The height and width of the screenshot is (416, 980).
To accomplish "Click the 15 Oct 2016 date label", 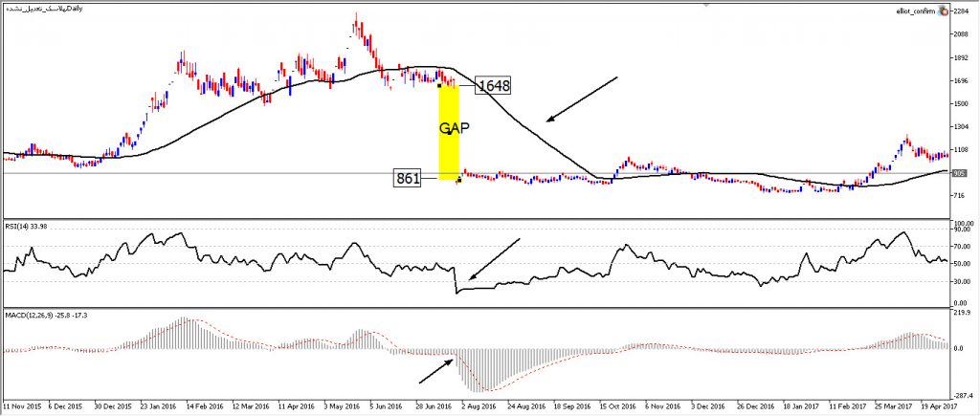I will (x=615, y=405).
